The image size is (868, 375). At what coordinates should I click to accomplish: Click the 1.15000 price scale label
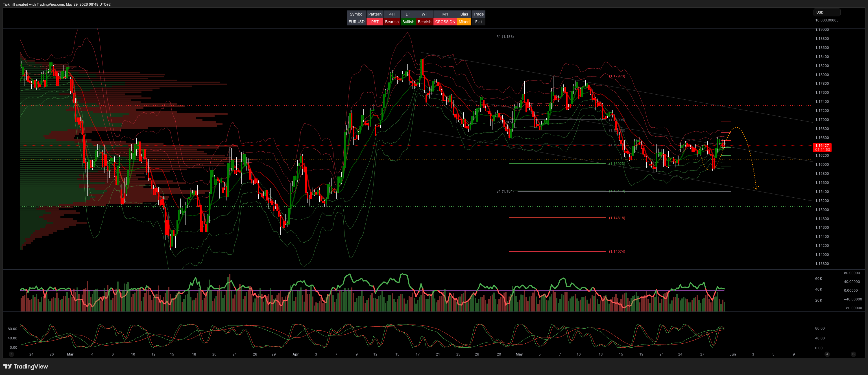[822, 210]
